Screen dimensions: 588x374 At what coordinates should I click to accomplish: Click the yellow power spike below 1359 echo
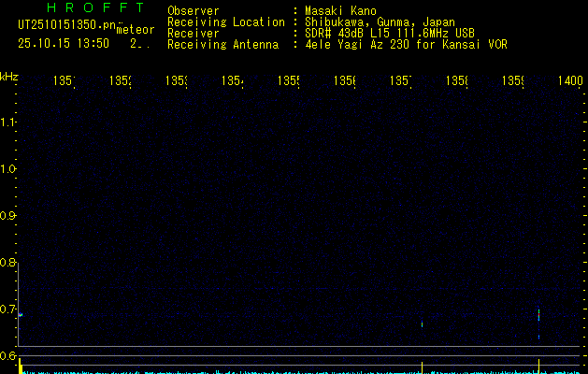pyautogui.click(x=538, y=367)
